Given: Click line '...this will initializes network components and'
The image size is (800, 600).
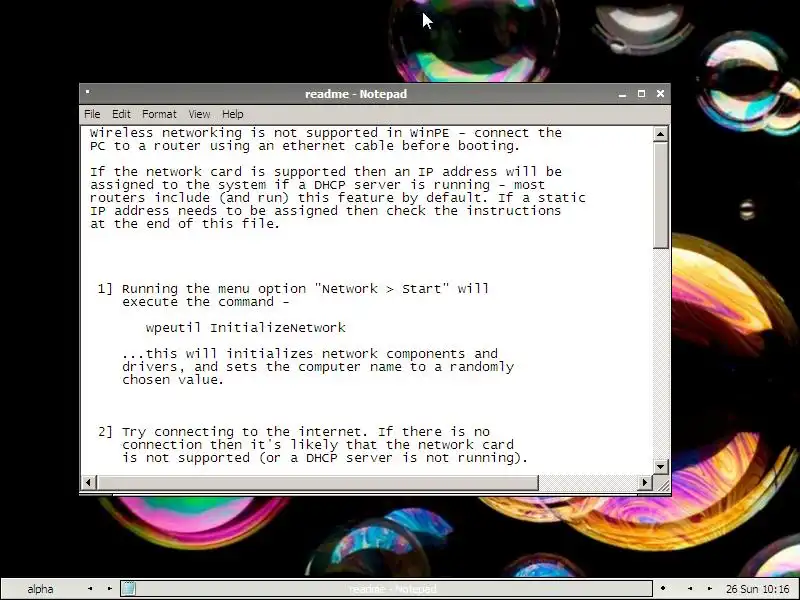Looking at the screenshot, I should pos(310,354).
